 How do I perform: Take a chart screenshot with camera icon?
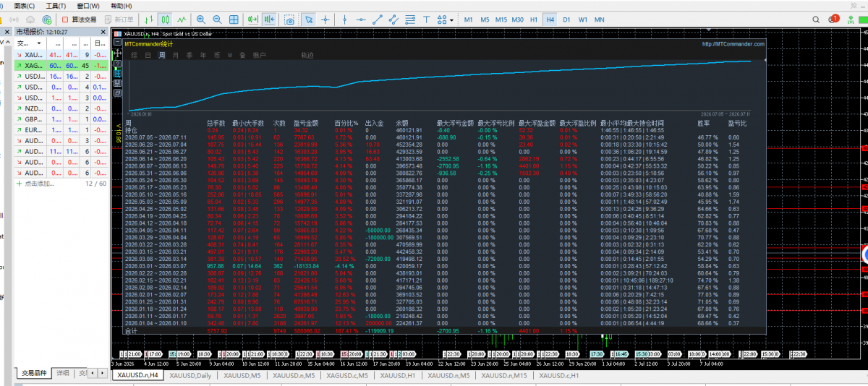pyautogui.click(x=289, y=20)
